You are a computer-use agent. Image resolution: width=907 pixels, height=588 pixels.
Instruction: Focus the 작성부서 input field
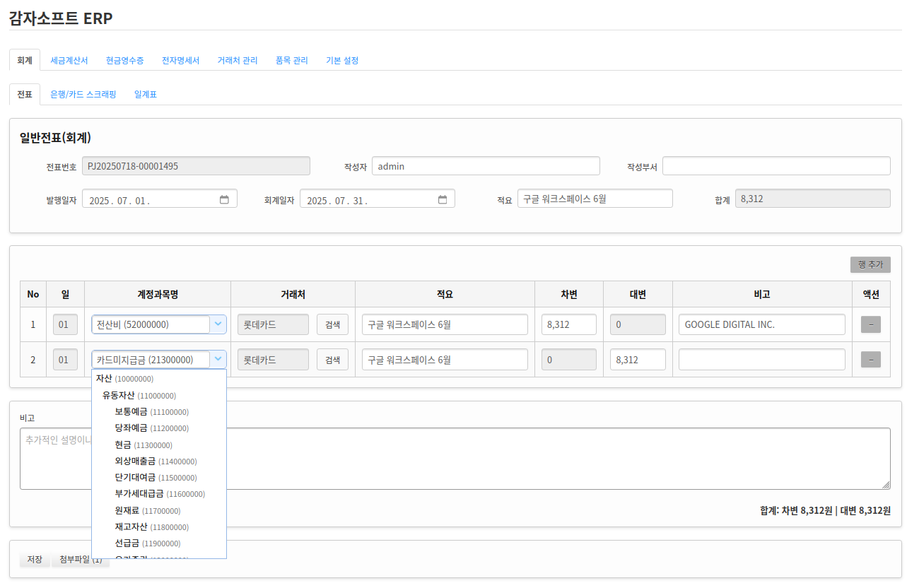point(776,166)
